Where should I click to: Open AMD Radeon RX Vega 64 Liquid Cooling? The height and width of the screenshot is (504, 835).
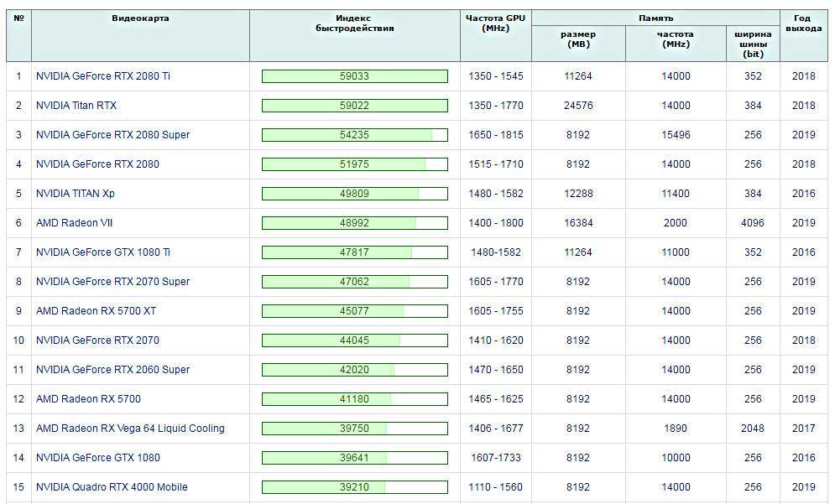[x=130, y=428]
